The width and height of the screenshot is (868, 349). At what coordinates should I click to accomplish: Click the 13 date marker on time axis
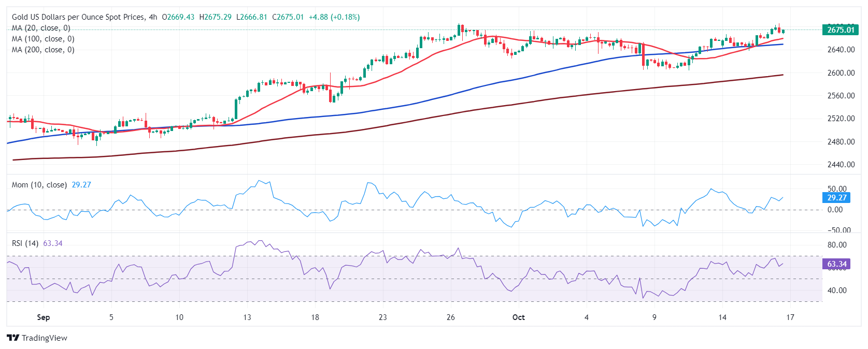[x=247, y=317]
